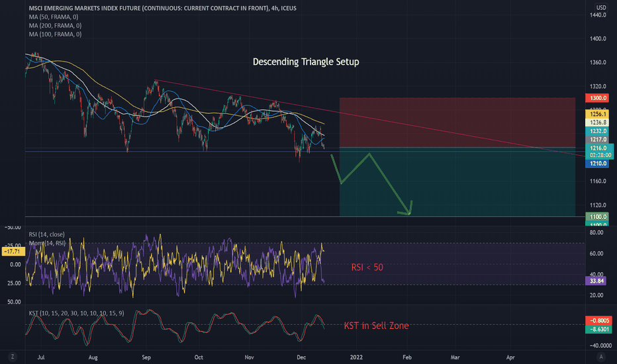Click 0.00 on the left momentum scale

click(x=15, y=265)
